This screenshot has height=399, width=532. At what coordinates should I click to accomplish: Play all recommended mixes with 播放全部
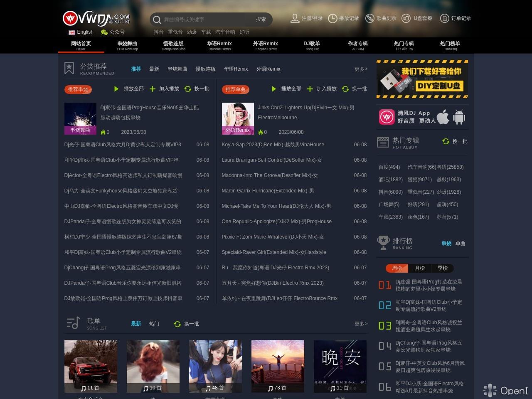click(x=129, y=89)
